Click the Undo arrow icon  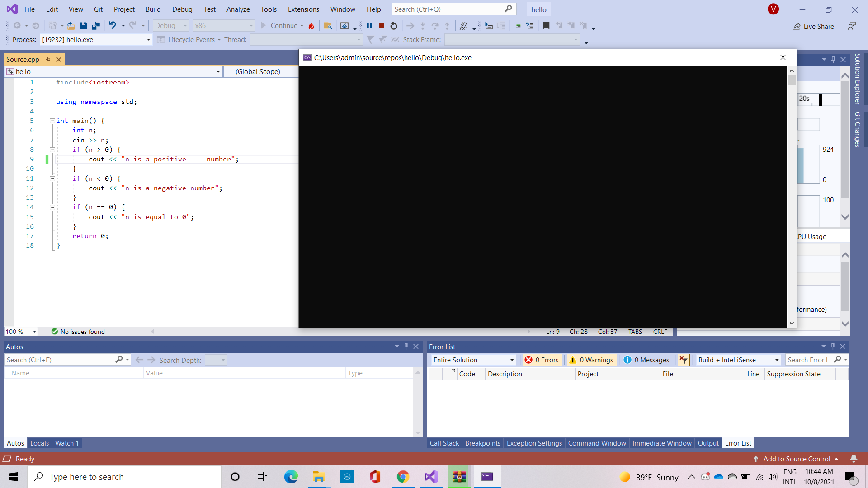(112, 26)
